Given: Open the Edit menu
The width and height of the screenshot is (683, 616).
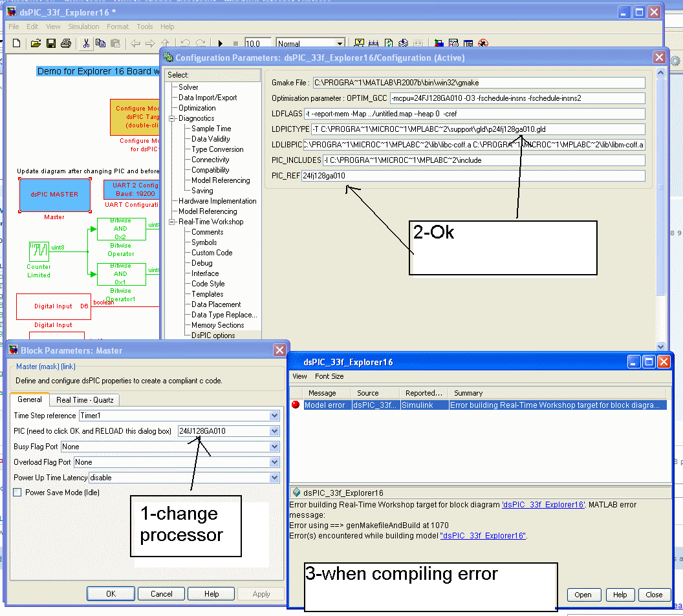Looking at the screenshot, I should tap(32, 27).
